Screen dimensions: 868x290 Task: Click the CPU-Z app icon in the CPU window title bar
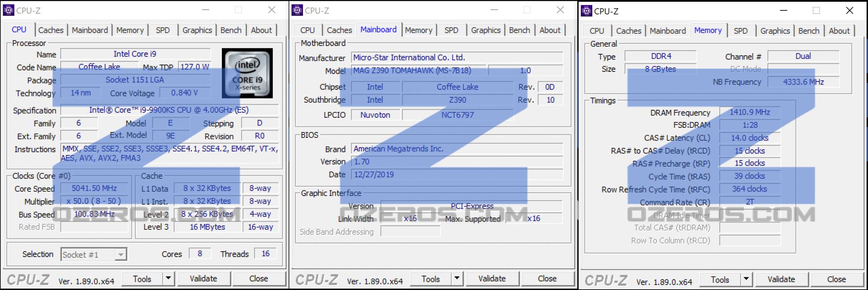pos(8,10)
